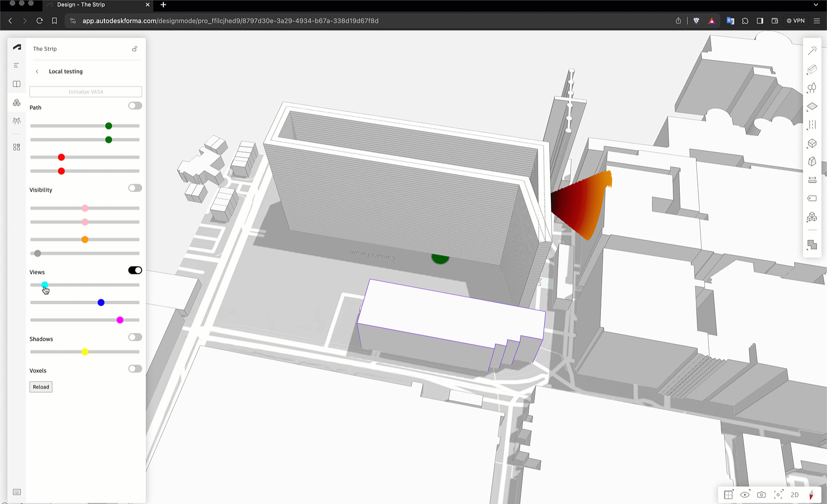Click the tag label tool

[812, 198]
